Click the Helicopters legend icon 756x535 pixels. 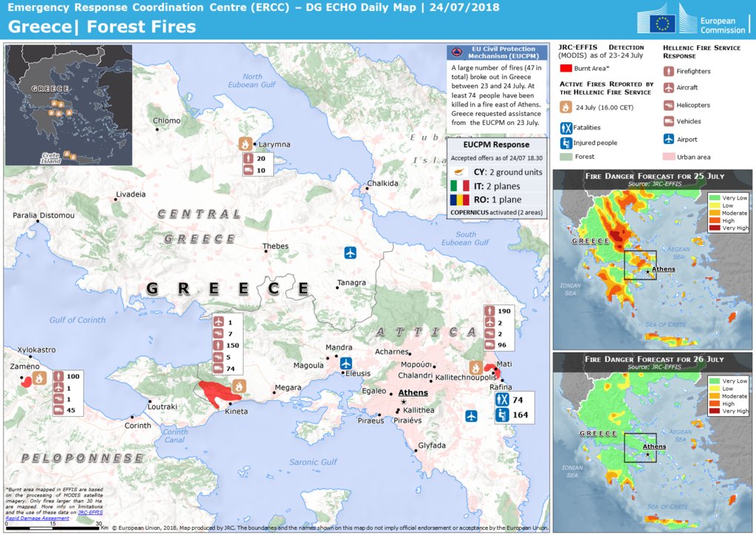(x=668, y=105)
